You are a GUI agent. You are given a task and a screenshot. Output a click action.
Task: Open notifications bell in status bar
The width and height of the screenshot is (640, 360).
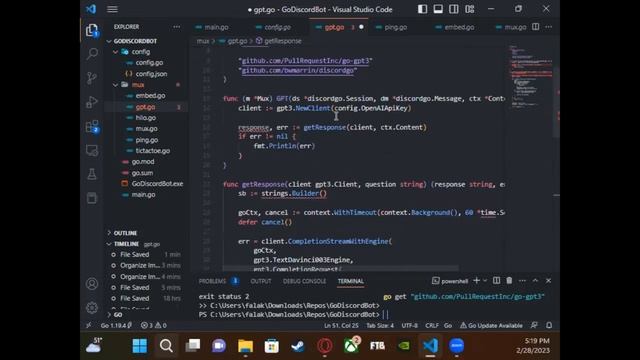(x=549, y=325)
